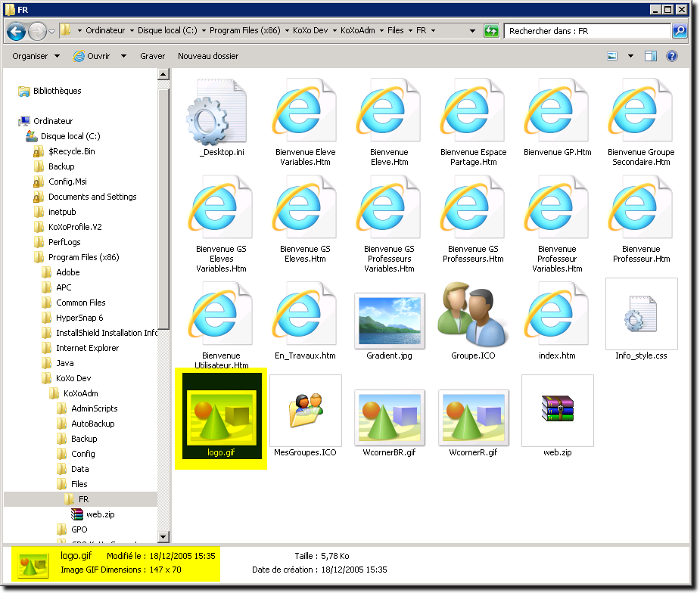Expand the address bar history dropdown
This screenshot has width=700, height=593.
[x=472, y=31]
